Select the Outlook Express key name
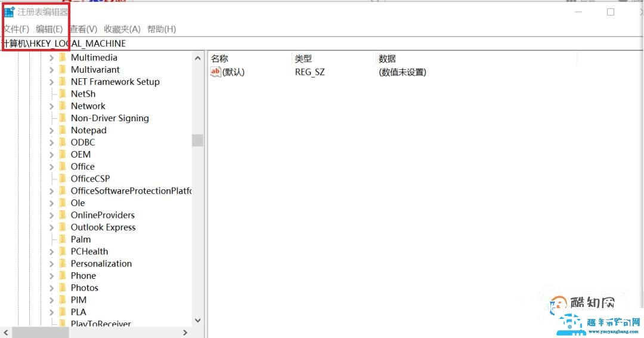The width and height of the screenshot is (644, 338). point(103,228)
